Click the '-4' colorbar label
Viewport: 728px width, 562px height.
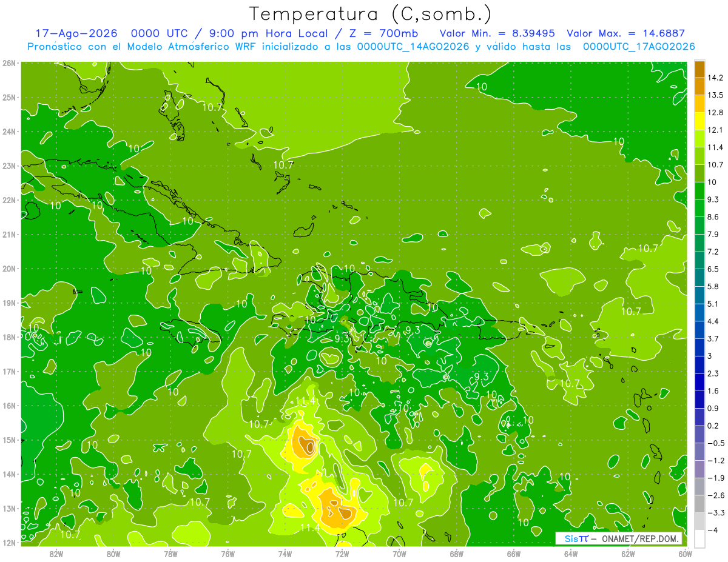[x=712, y=530]
